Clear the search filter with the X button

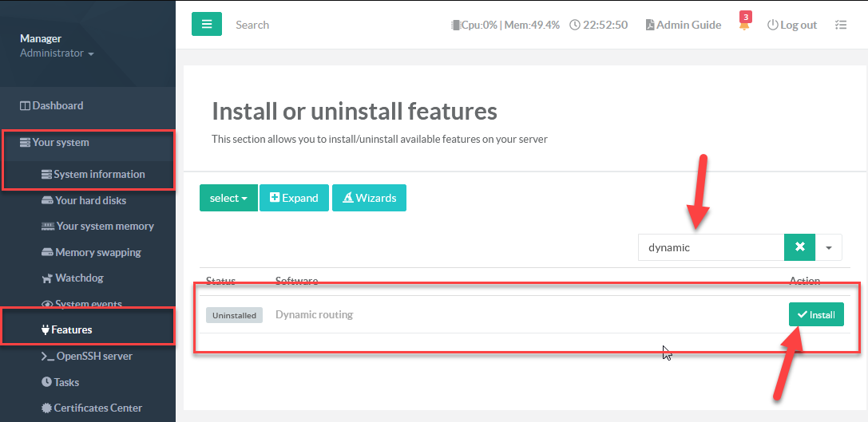pyautogui.click(x=799, y=247)
